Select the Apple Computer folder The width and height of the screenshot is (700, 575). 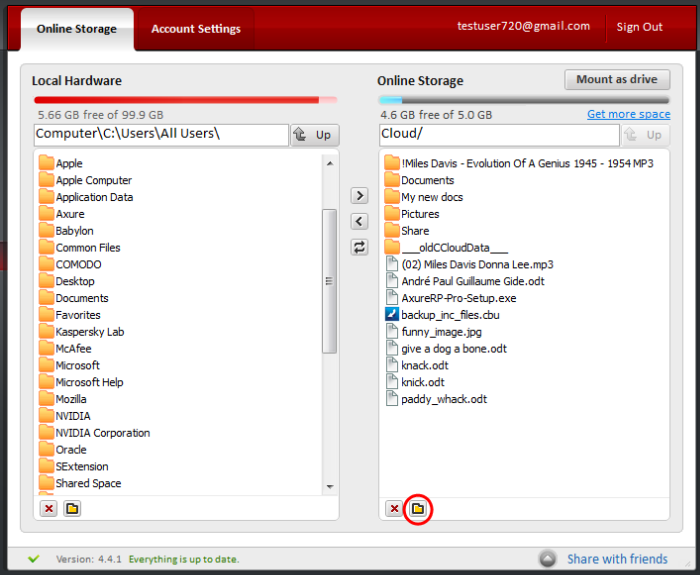pyautogui.click(x=85, y=180)
